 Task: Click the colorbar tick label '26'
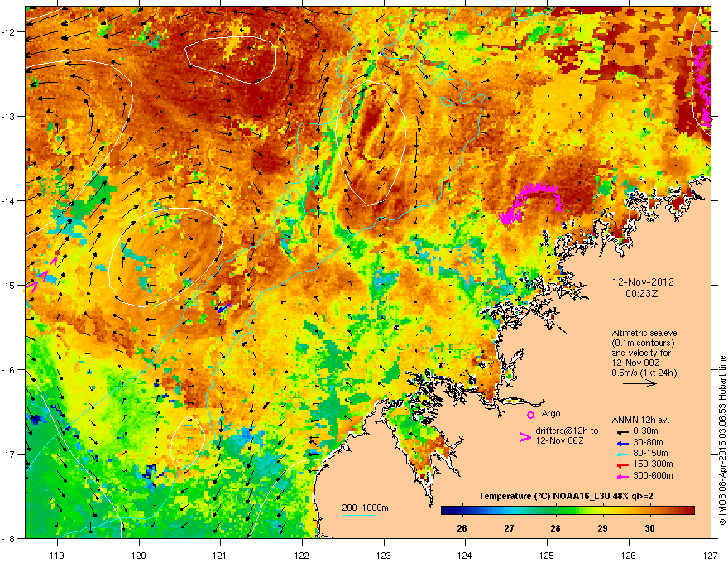[x=462, y=528]
